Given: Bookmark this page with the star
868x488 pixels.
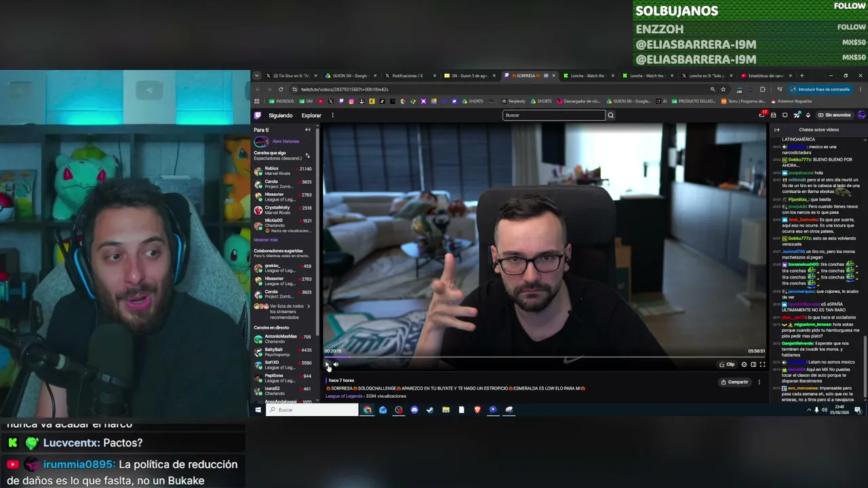Looking at the screenshot, I should (723, 89).
